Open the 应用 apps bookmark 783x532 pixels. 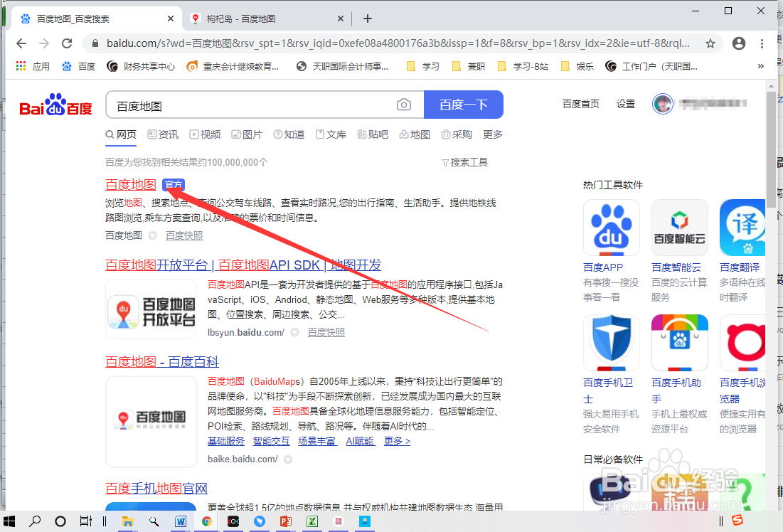[33, 66]
